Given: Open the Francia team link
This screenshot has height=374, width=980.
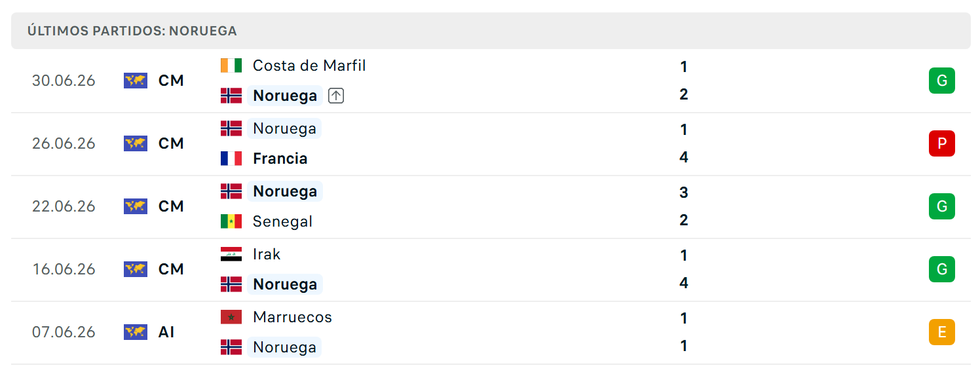Looking at the screenshot, I should (x=280, y=159).
